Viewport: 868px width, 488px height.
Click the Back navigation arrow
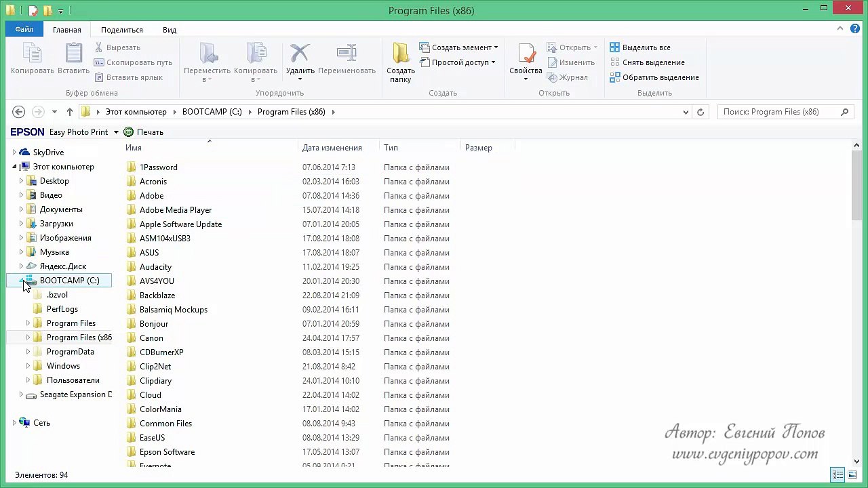pos(19,112)
